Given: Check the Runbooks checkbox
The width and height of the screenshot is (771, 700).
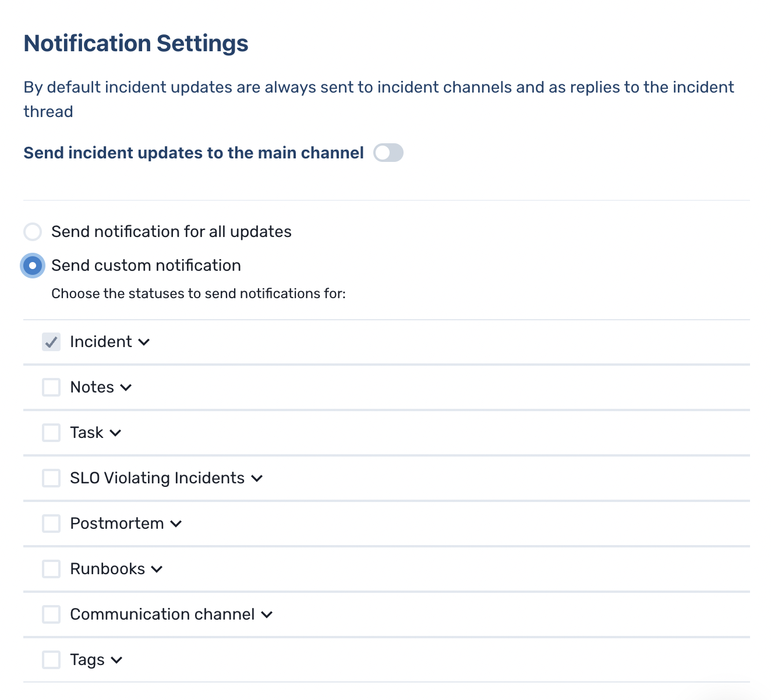Looking at the screenshot, I should 51,569.
